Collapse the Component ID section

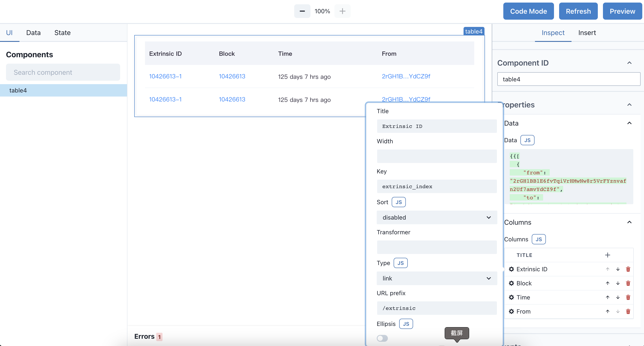coord(629,63)
